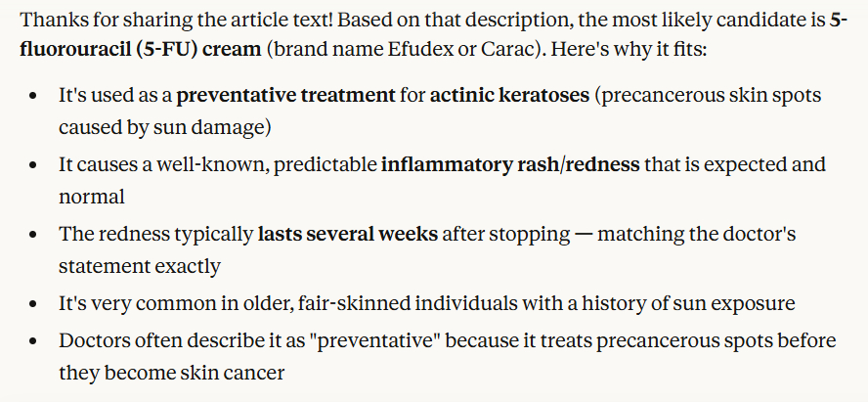Click the bold "actinic keratoses" phrase

[510, 96]
